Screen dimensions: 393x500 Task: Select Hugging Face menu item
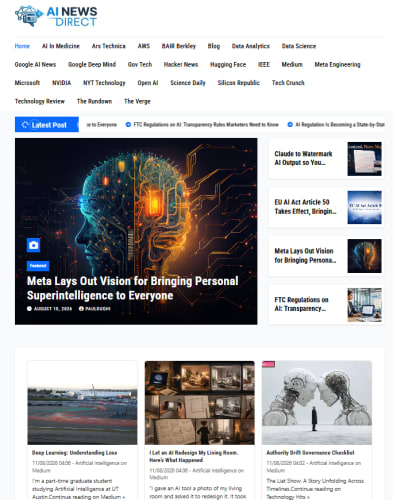pos(228,64)
